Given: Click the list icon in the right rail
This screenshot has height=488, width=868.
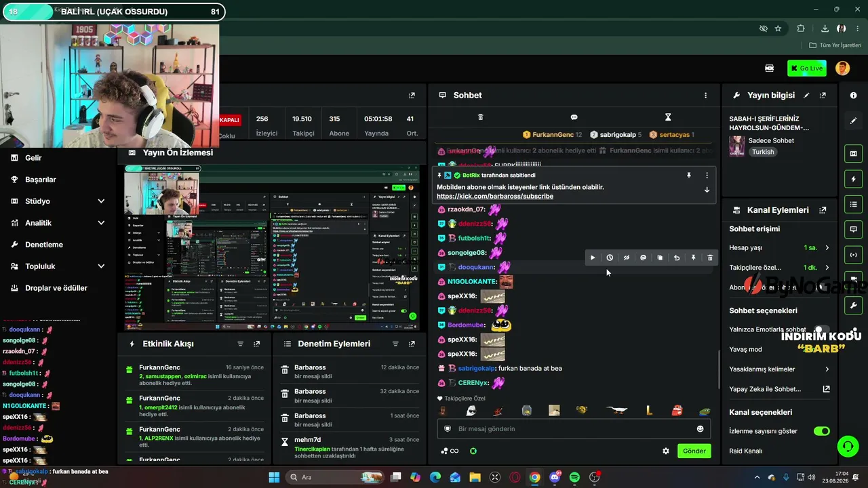Looking at the screenshot, I should [x=853, y=204].
